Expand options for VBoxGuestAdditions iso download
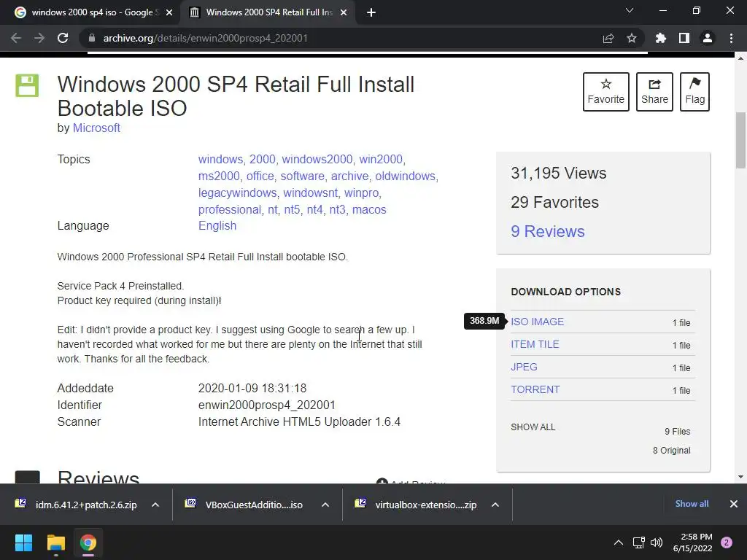Viewport: 747px width, 560px height. (x=325, y=505)
